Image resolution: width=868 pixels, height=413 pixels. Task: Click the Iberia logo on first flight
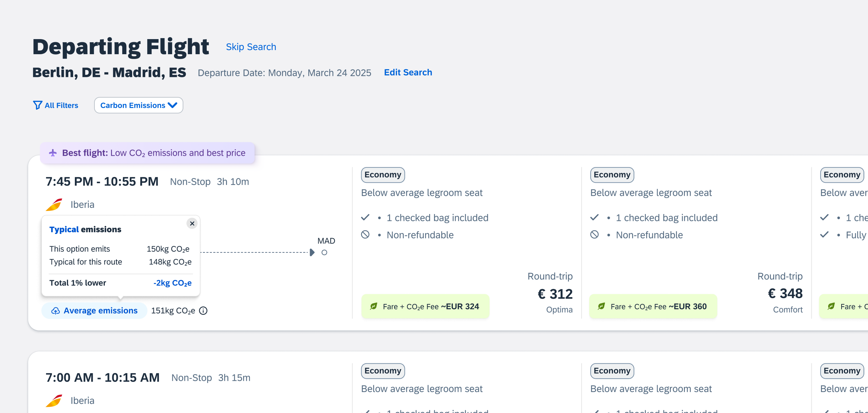point(54,205)
